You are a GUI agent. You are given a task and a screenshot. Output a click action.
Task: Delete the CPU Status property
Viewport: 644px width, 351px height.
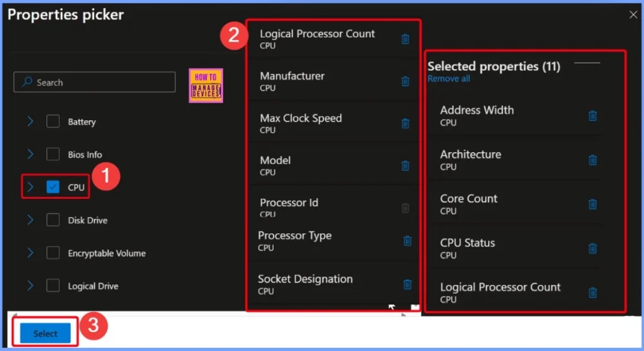[x=592, y=248]
